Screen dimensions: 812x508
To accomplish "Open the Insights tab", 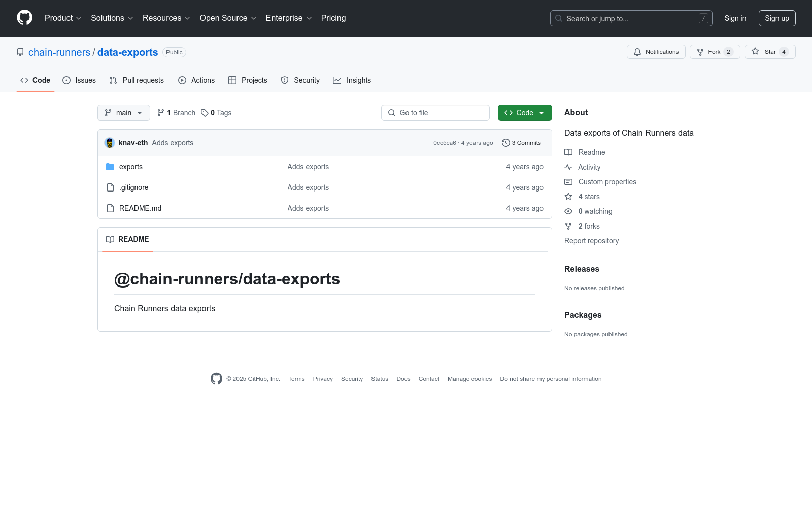I will point(352,80).
